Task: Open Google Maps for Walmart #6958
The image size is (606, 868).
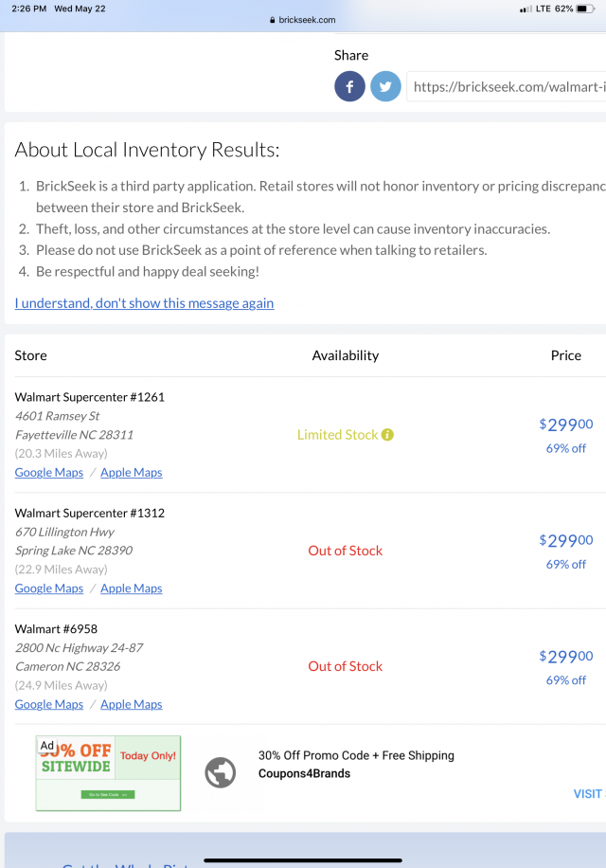Action: coord(49,704)
